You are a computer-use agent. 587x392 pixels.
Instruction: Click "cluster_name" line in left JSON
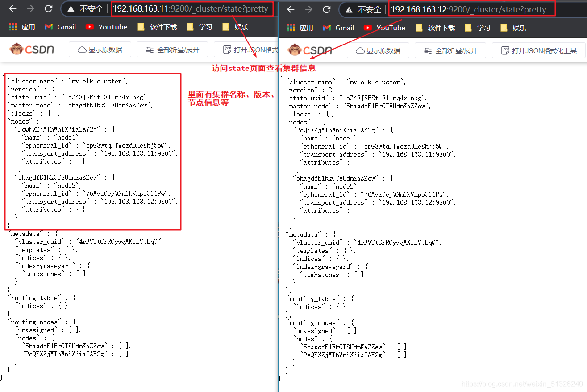point(68,81)
